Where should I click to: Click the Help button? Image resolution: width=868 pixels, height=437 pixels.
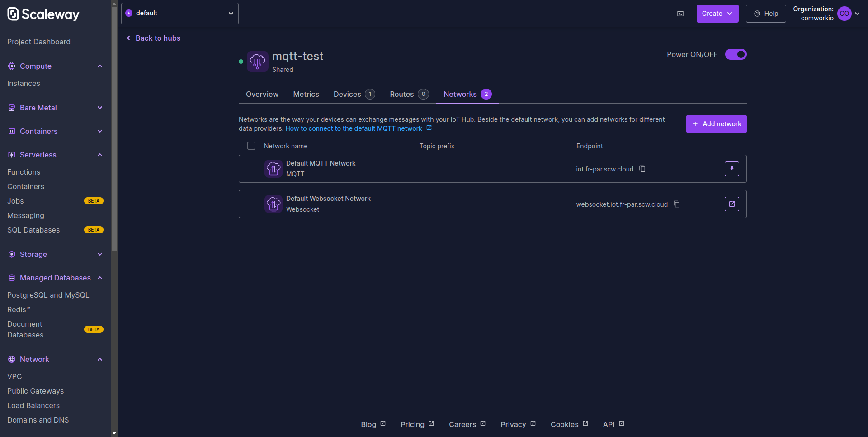click(766, 14)
